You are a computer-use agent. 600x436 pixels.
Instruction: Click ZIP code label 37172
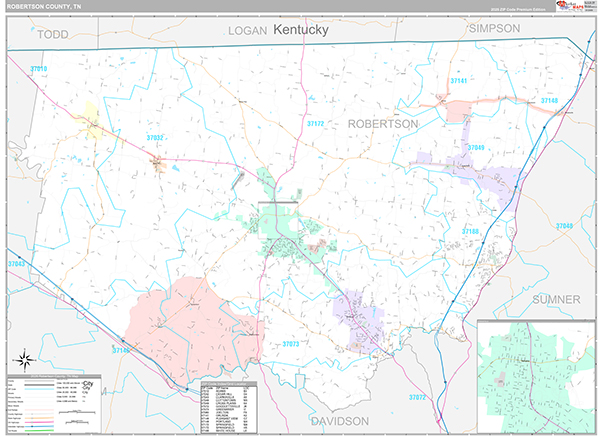point(316,124)
